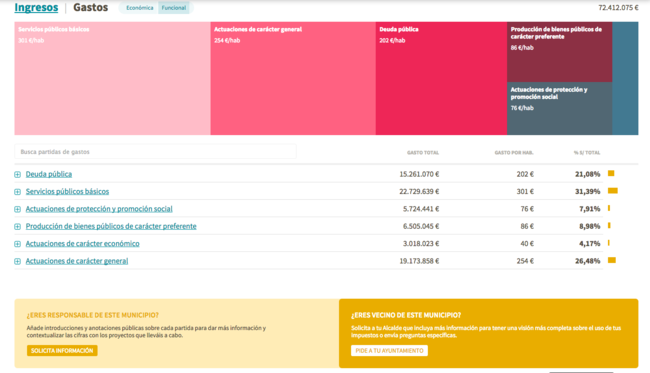This screenshot has height=373, width=650.
Task: Click the 15.261.070 € value
Action: [x=419, y=174]
